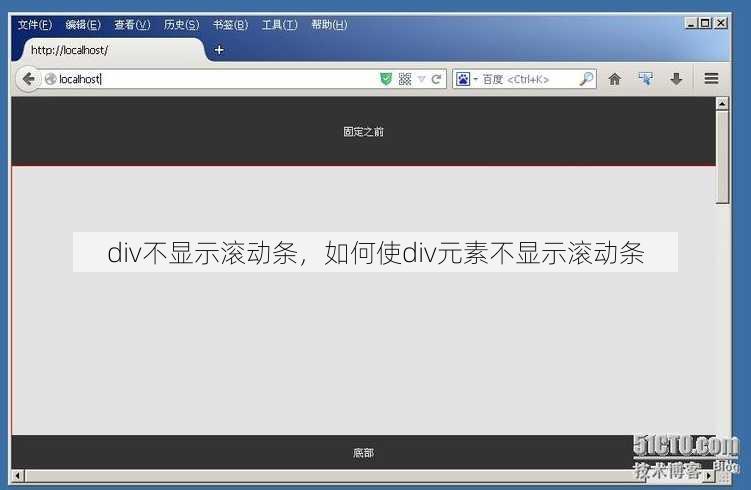751x490 pixels.
Task: Reload the page with refresh icon
Action: click(436, 79)
